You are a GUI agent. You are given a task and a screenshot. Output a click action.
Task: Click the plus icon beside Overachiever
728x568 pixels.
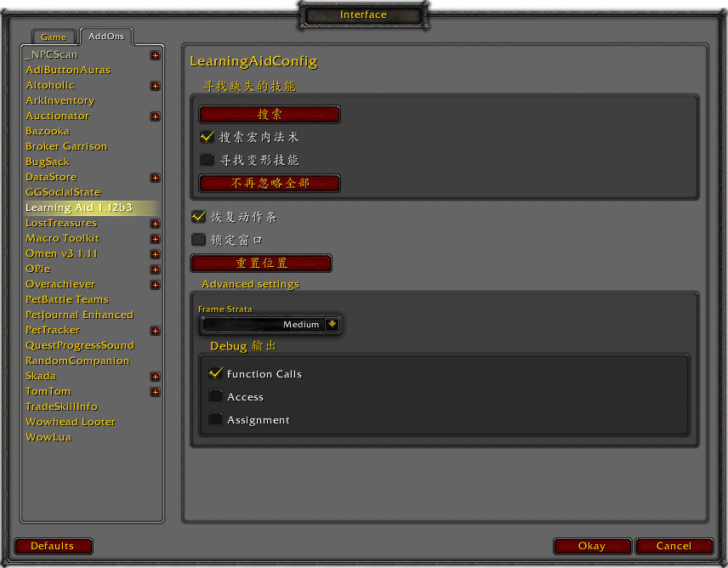tap(155, 285)
